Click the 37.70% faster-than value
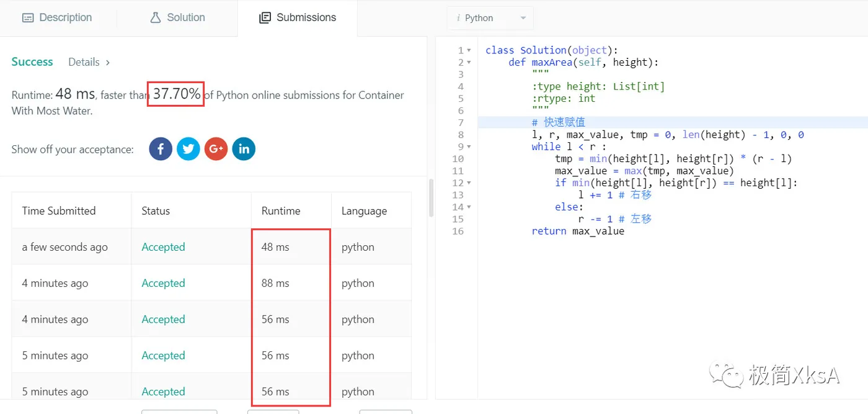The image size is (868, 414). click(177, 94)
